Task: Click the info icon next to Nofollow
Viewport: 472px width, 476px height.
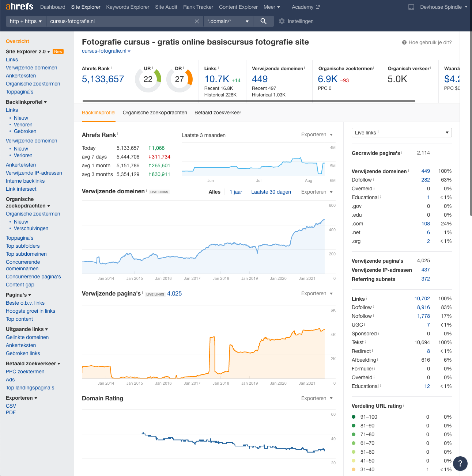Action: pyautogui.click(x=374, y=316)
